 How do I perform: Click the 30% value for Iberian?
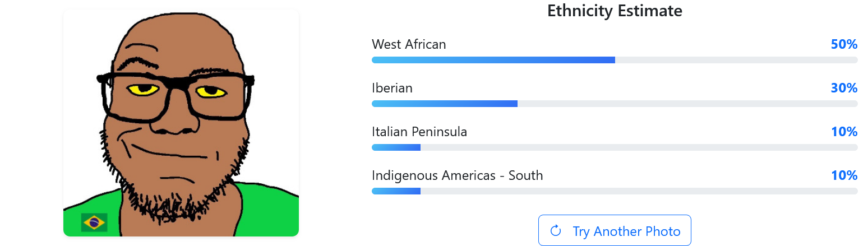point(844,88)
